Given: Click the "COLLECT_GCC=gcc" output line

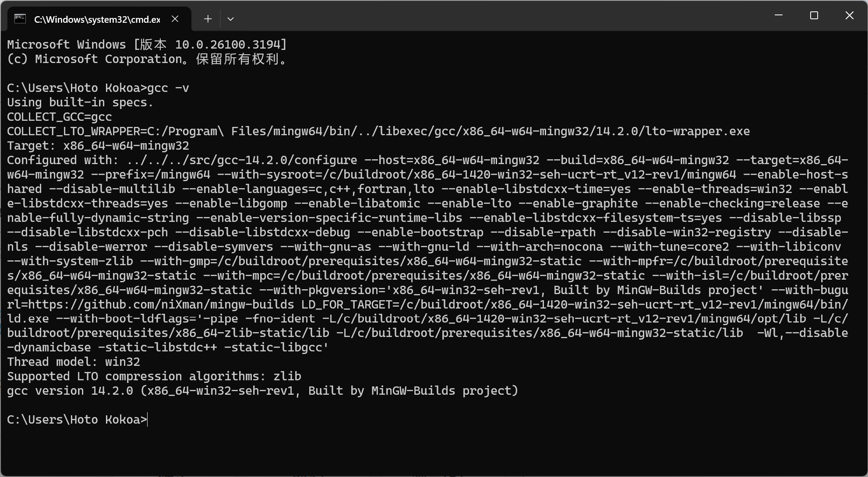Looking at the screenshot, I should point(60,117).
